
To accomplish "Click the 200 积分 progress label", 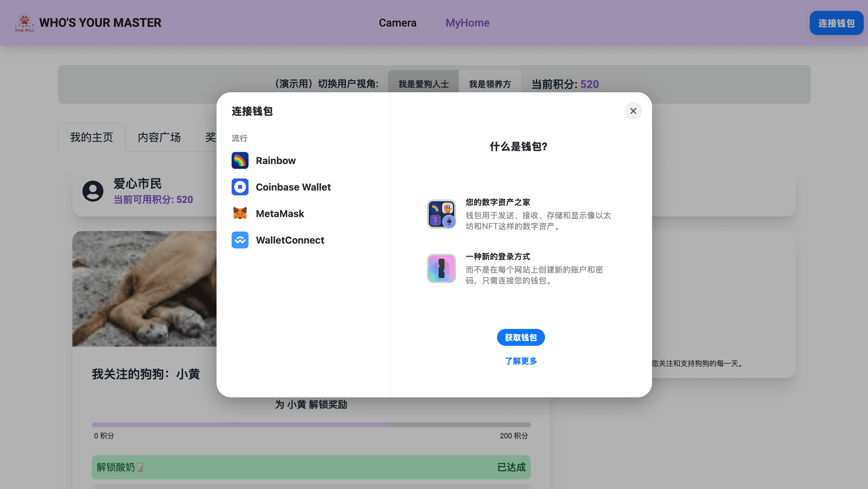I will coord(514,436).
